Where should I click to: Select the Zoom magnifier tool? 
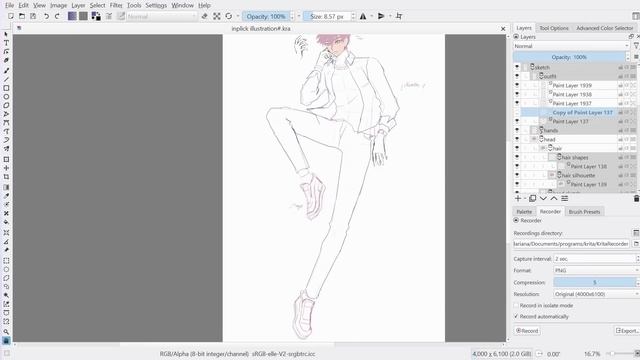pos(6,332)
